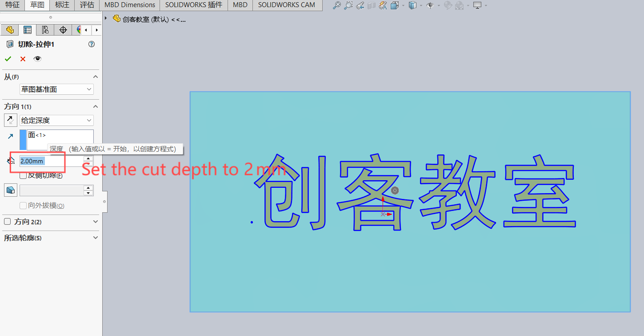Click the draft on/off button

click(10, 190)
